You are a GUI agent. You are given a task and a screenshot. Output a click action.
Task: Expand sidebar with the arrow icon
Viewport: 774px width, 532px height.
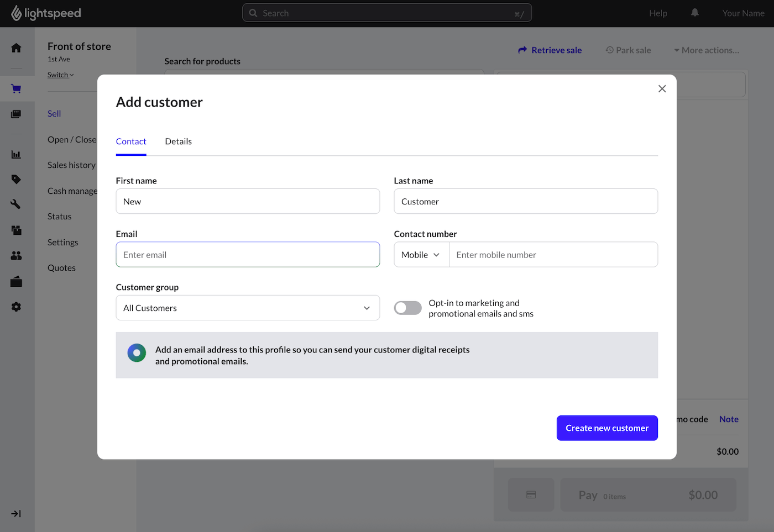16,514
